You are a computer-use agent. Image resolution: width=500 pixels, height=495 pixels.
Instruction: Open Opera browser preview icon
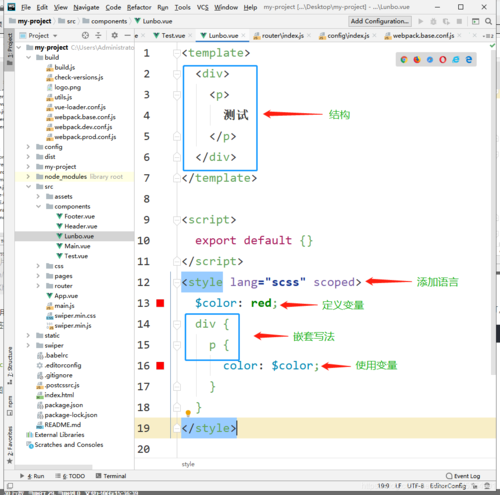(443, 60)
